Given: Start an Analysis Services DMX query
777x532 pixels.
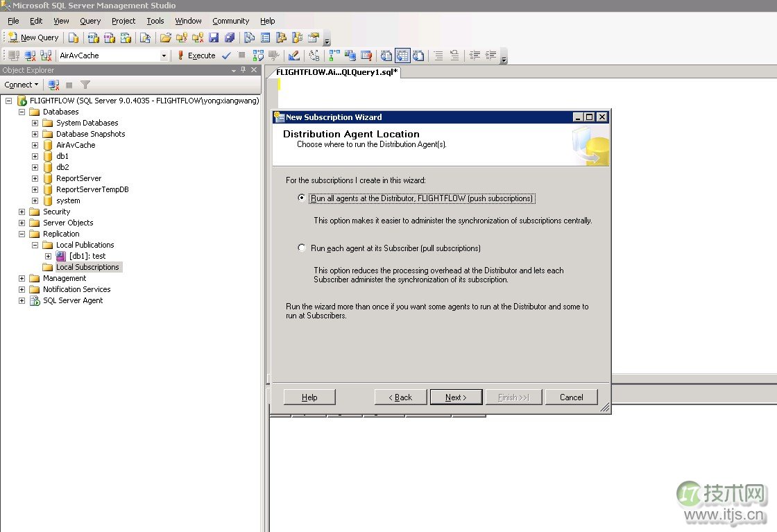Looking at the screenshot, I should (110, 37).
